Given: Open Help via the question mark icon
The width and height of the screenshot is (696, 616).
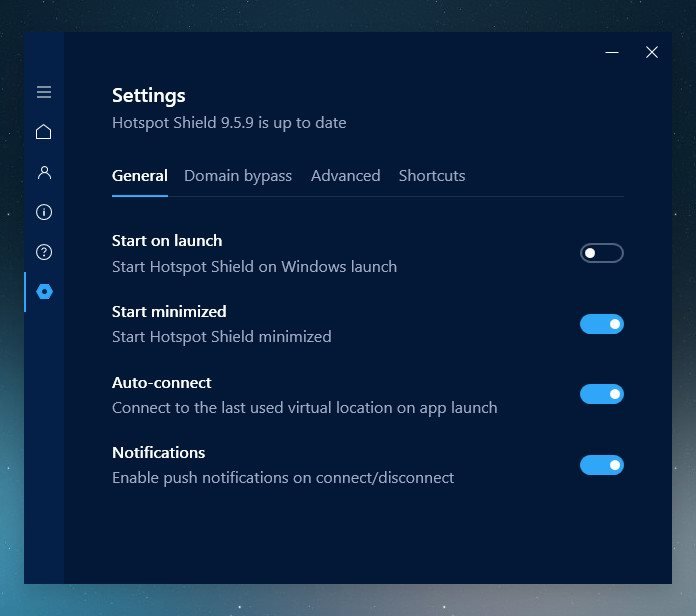Looking at the screenshot, I should (44, 252).
